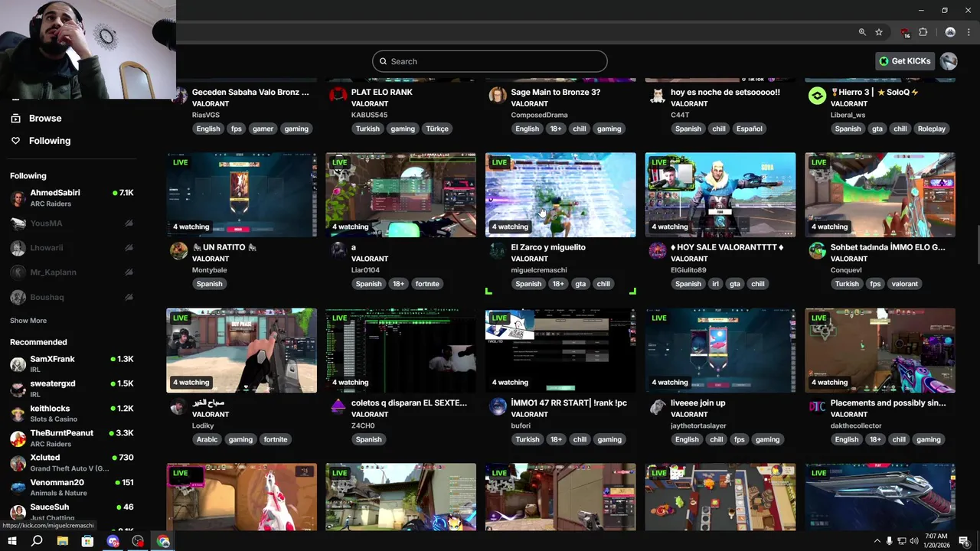The height and width of the screenshot is (551, 980).
Task: Expand the Following list with Show More
Action: [28, 321]
